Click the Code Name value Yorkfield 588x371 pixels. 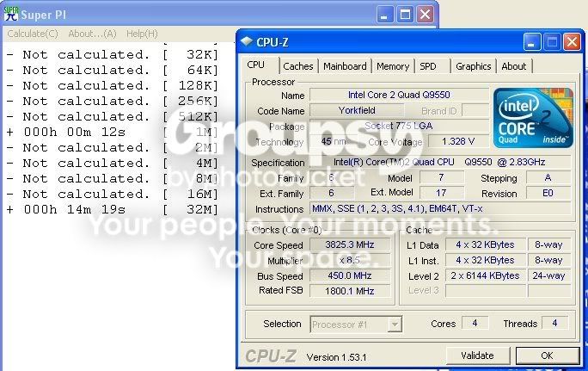click(357, 110)
